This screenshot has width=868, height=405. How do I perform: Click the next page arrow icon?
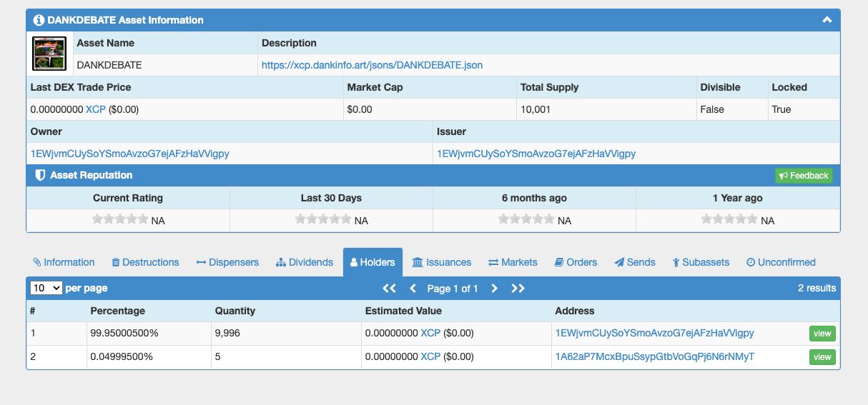[x=494, y=289]
